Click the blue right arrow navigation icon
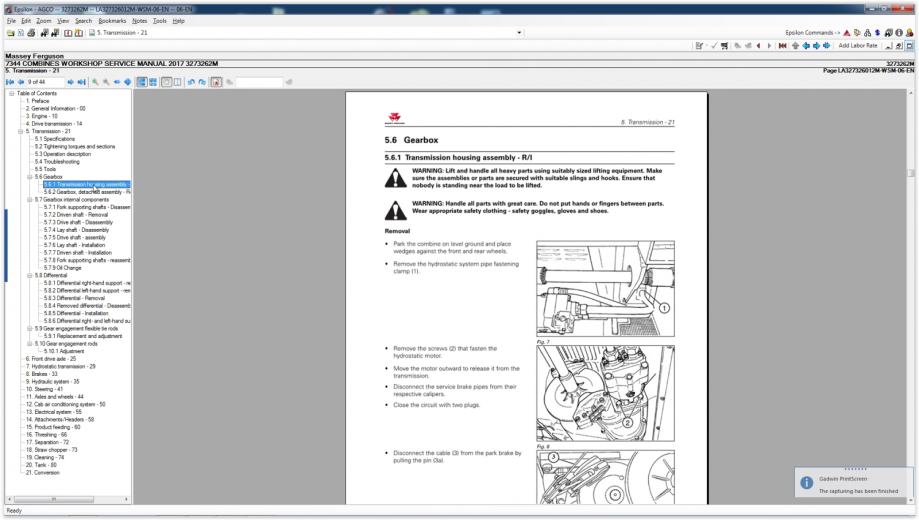Image resolution: width=919 pixels, height=520 pixels. tap(816, 46)
